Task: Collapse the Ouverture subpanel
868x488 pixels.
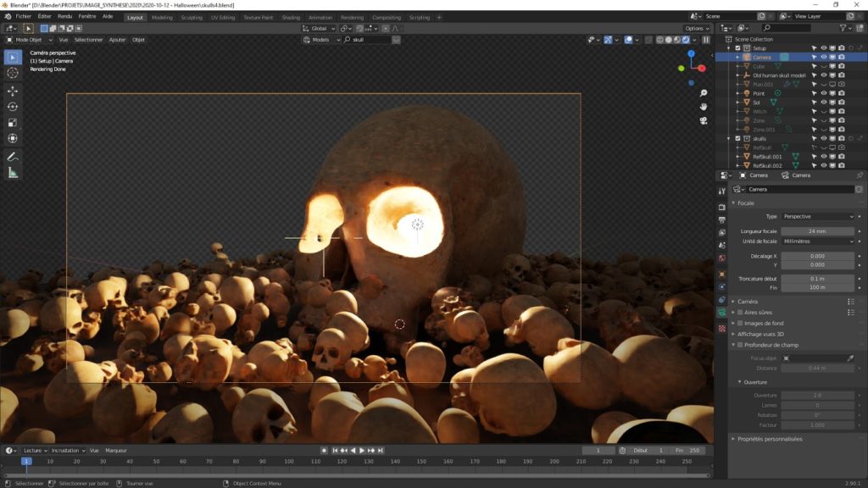Action: 755,382
